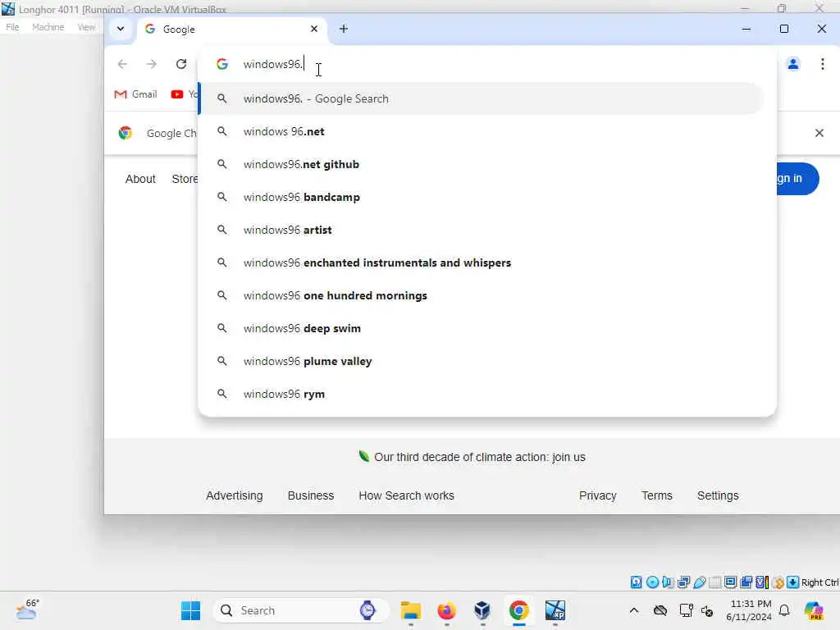
Task: Open the Privacy footer link
Action: tap(597, 495)
